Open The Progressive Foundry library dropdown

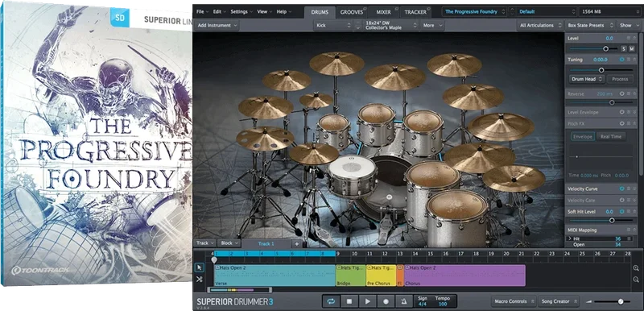[474, 11]
